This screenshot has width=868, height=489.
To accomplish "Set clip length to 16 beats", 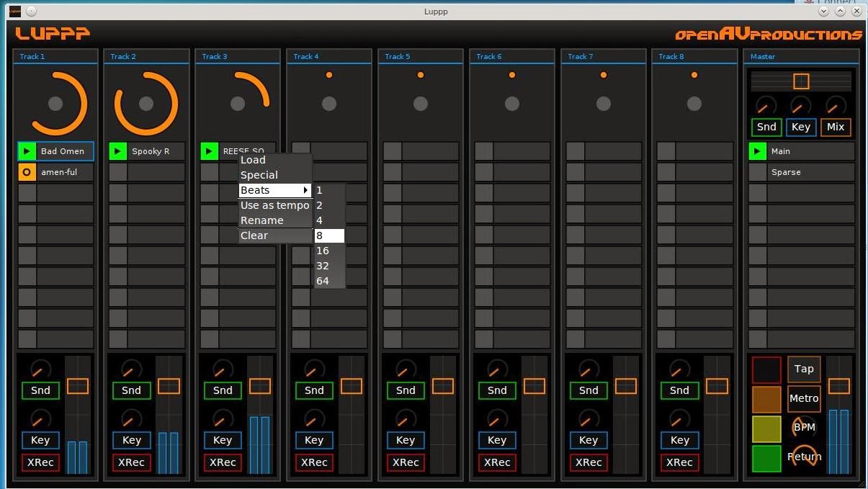I will tap(329, 251).
